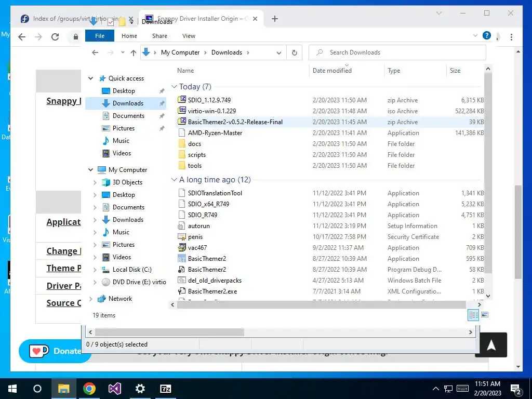The image size is (532, 399).
Task: Switch to details view layout button
Action: tap(474, 315)
